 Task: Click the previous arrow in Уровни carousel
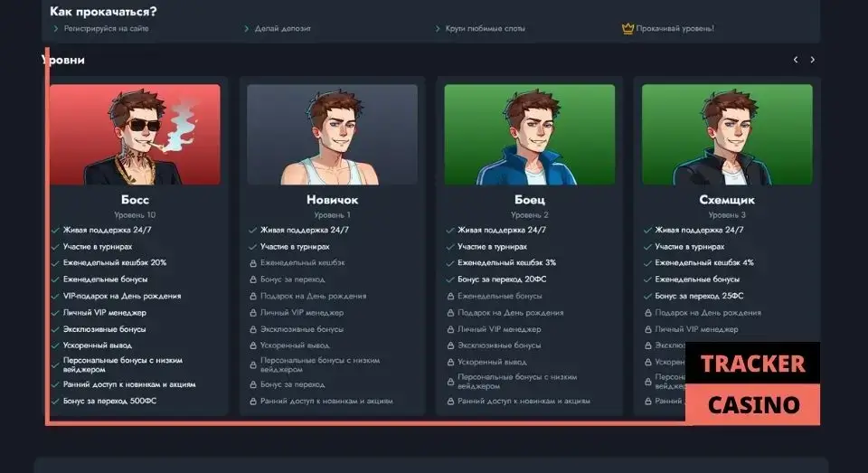click(796, 60)
